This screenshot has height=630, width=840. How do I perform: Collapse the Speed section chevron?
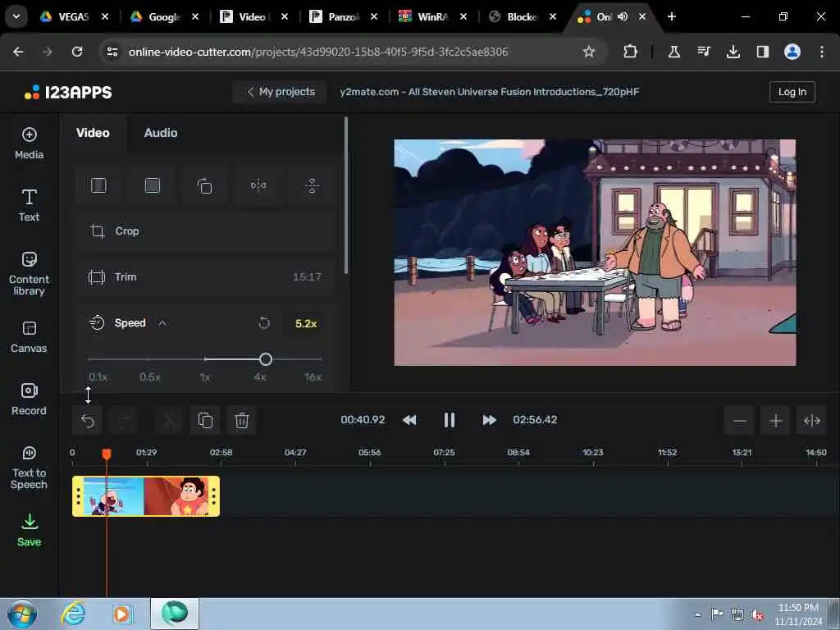[x=162, y=323]
